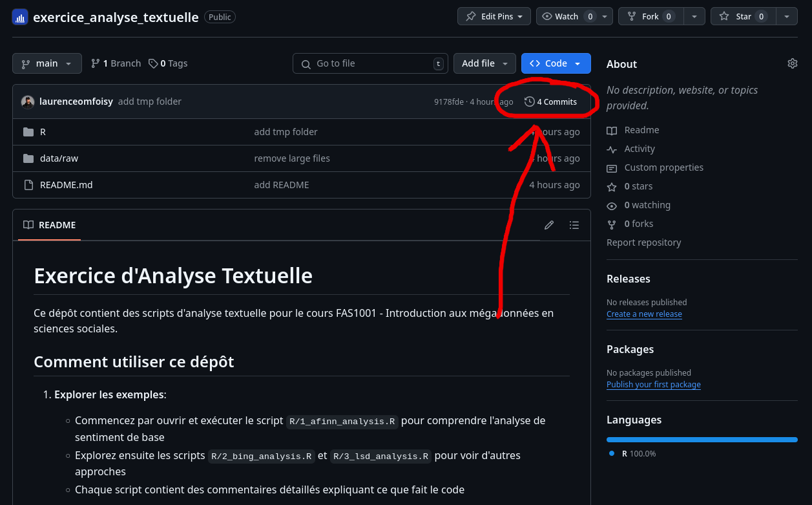Open the README outline list icon
Image resolution: width=812 pixels, height=505 pixels.
tap(574, 225)
